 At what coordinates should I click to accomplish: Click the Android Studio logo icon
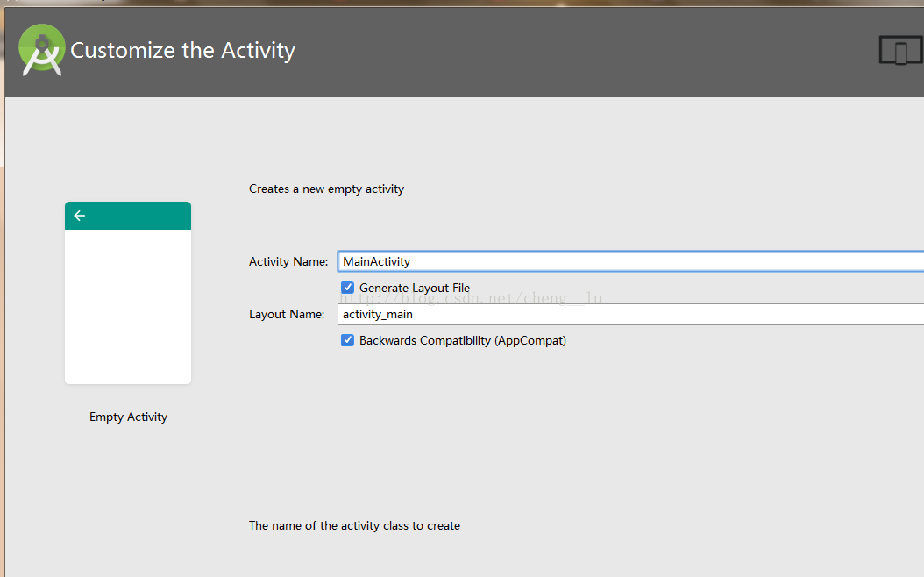click(41, 50)
